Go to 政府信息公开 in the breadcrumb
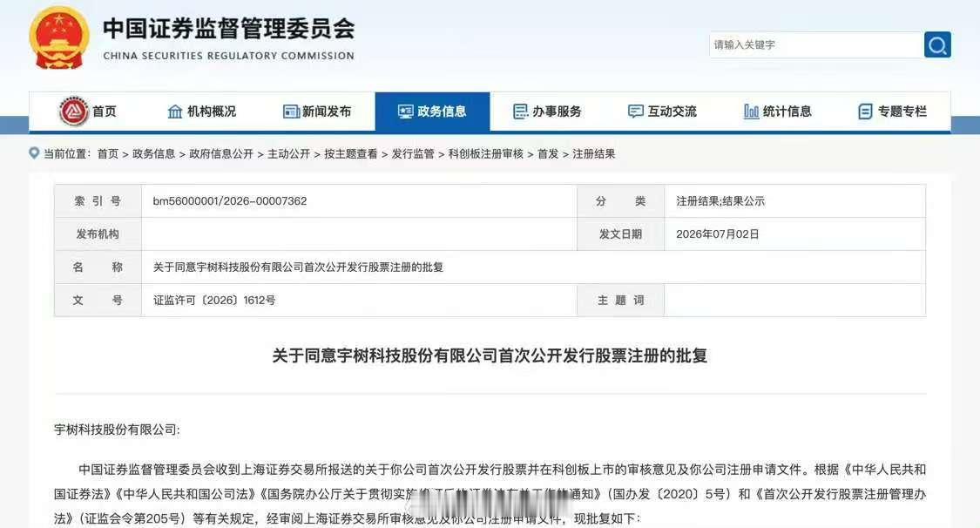Image resolution: width=980 pixels, height=528 pixels. 221,153
